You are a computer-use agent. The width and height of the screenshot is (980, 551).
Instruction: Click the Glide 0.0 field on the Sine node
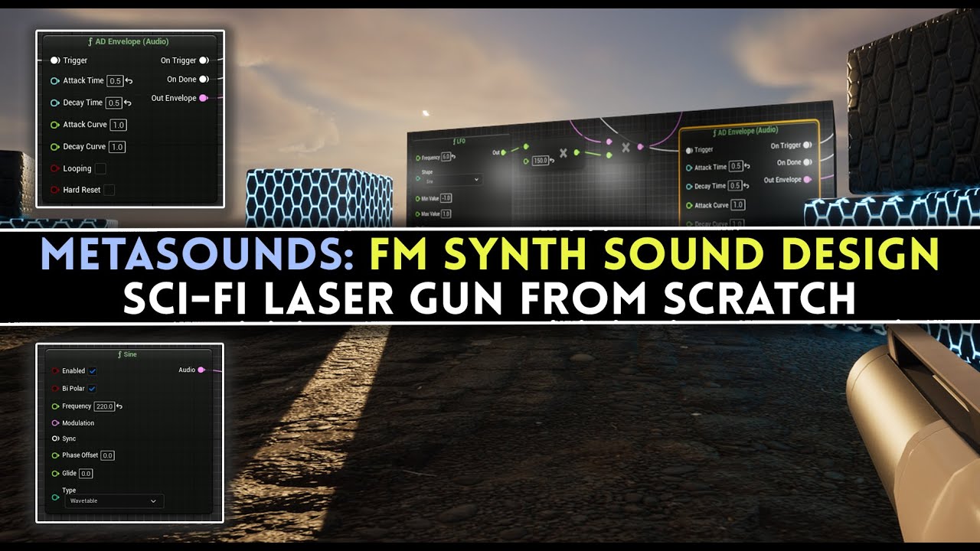pyautogui.click(x=86, y=474)
